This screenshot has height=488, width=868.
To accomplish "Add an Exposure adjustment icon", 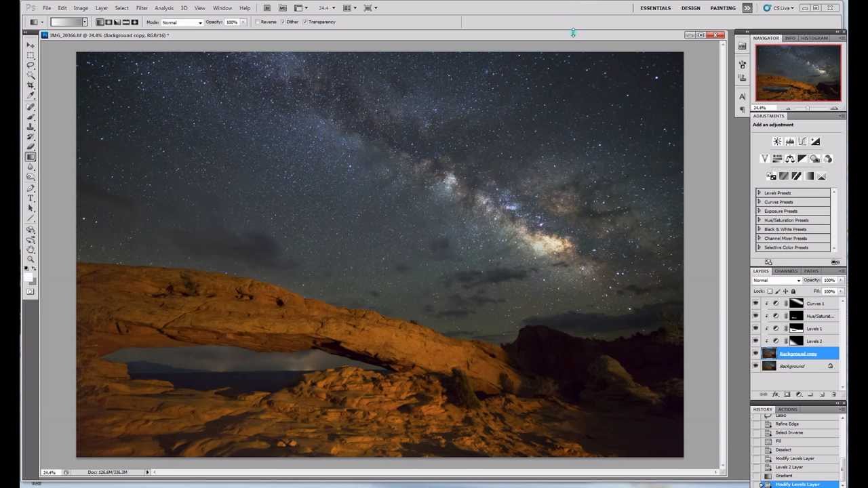I will 815,142.
